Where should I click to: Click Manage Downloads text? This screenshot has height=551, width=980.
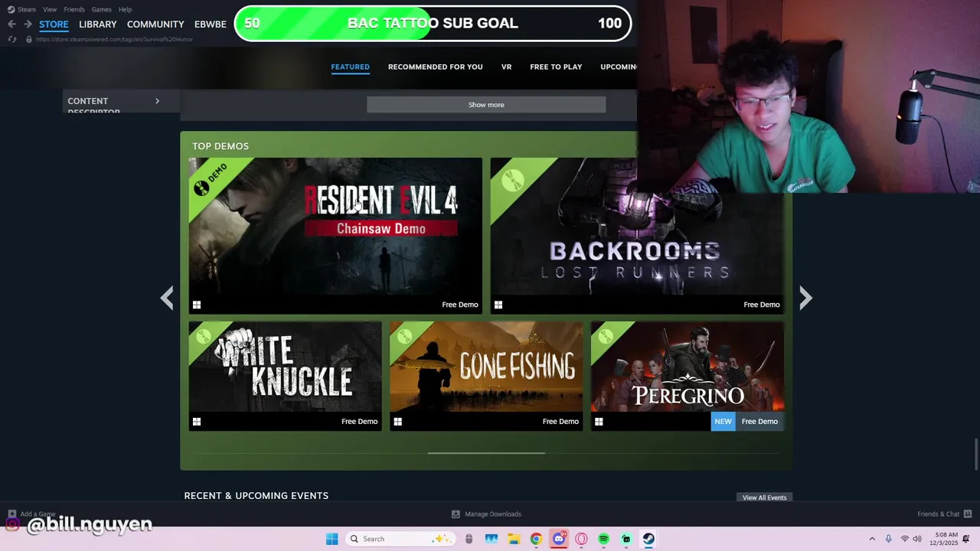493,514
